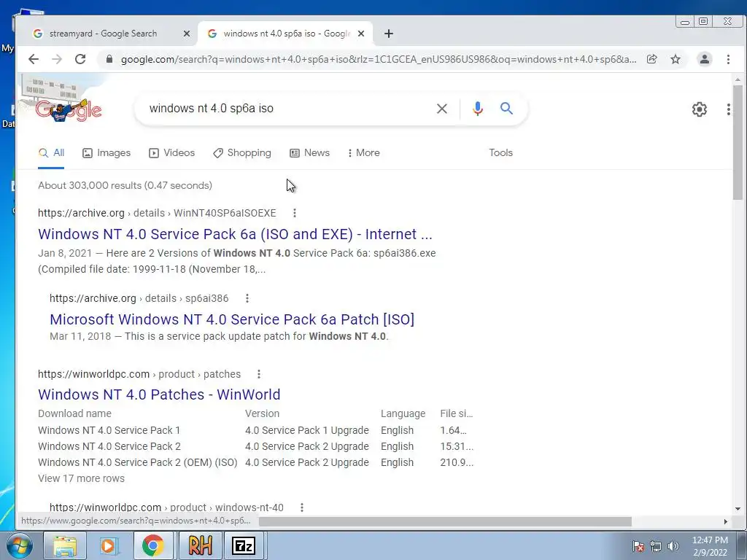Screen dimensions: 747x560
Task: Switch to Shopping results
Action: [242, 153]
